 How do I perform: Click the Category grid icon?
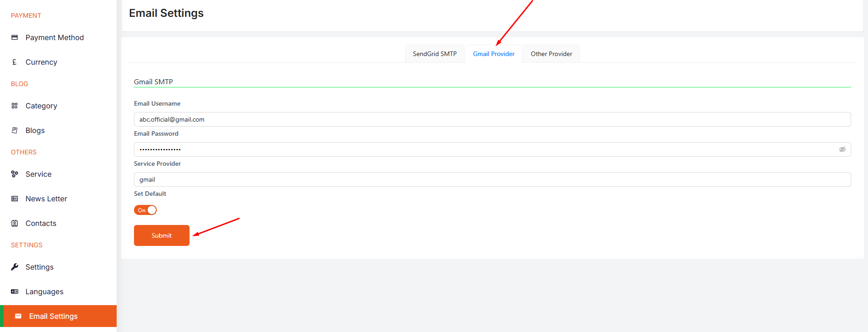(15, 106)
